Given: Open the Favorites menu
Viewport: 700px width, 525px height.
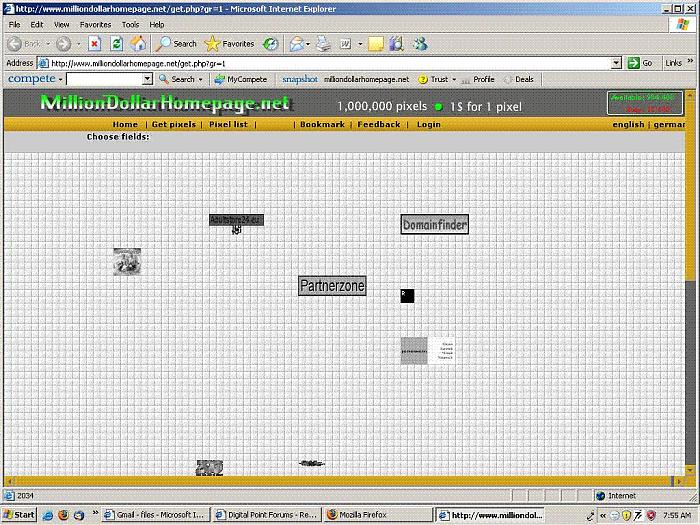Looking at the screenshot, I should click(x=95, y=25).
